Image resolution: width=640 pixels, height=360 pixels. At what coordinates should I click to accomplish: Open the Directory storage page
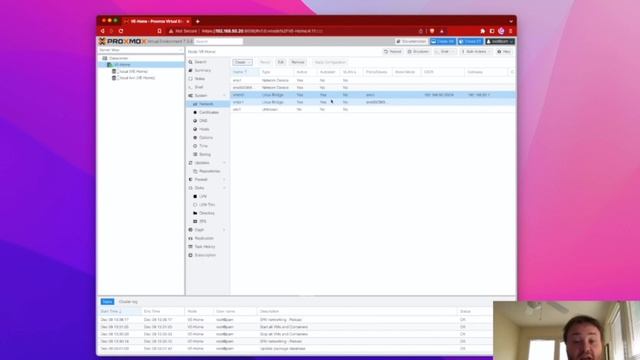(207, 213)
